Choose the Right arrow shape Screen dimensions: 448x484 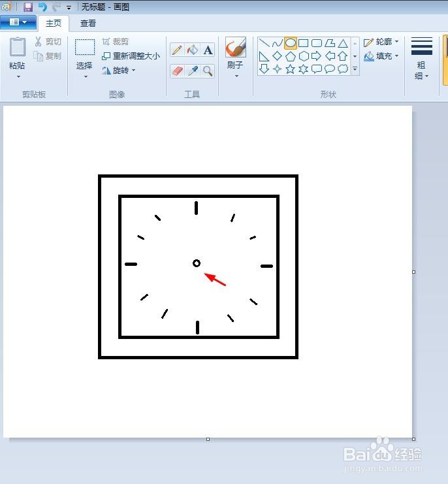click(x=317, y=56)
